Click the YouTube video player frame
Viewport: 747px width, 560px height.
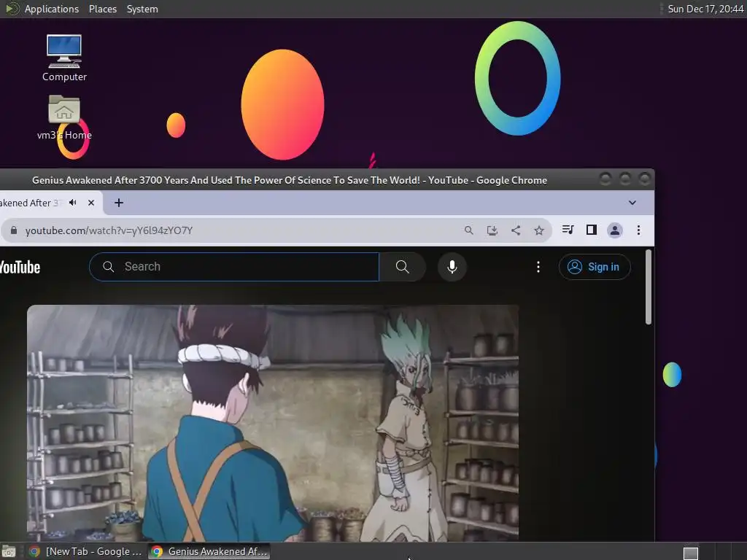pos(273,423)
